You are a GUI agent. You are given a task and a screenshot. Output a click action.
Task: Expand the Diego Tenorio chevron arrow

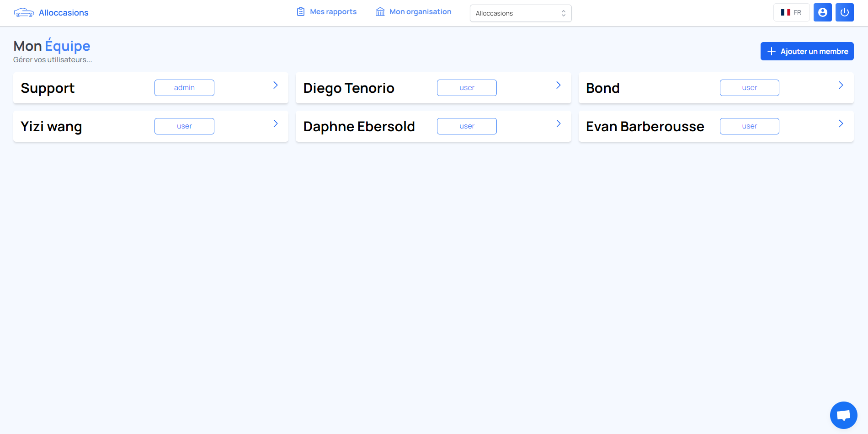pyautogui.click(x=558, y=86)
